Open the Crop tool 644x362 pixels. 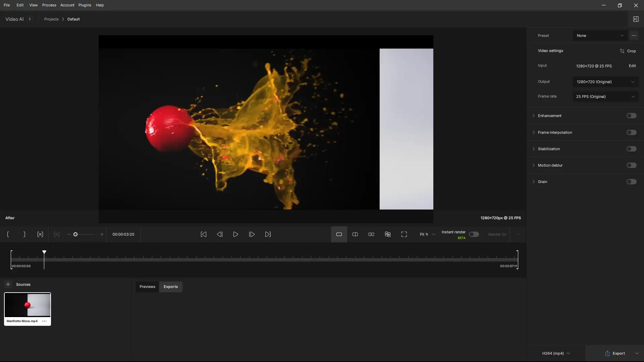pyautogui.click(x=628, y=51)
